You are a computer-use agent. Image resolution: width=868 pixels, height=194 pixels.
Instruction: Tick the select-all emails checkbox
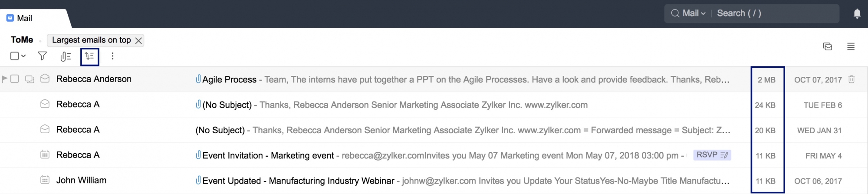[x=14, y=56]
